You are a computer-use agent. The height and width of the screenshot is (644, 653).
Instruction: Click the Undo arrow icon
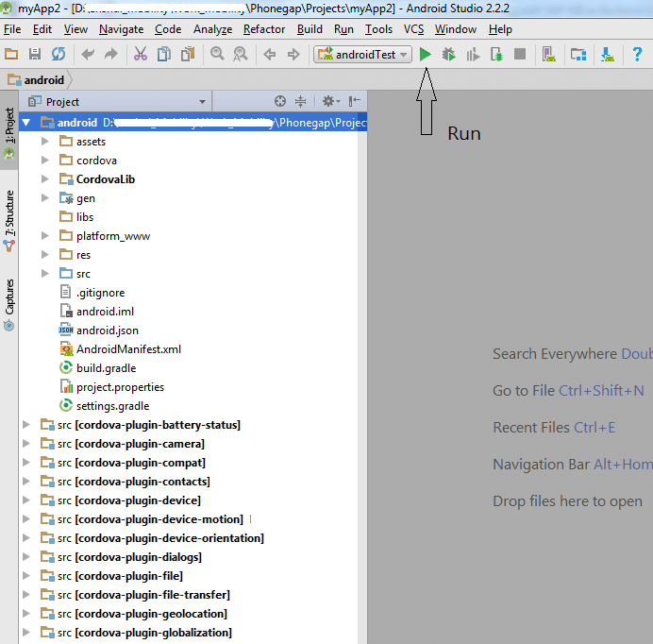point(88,55)
